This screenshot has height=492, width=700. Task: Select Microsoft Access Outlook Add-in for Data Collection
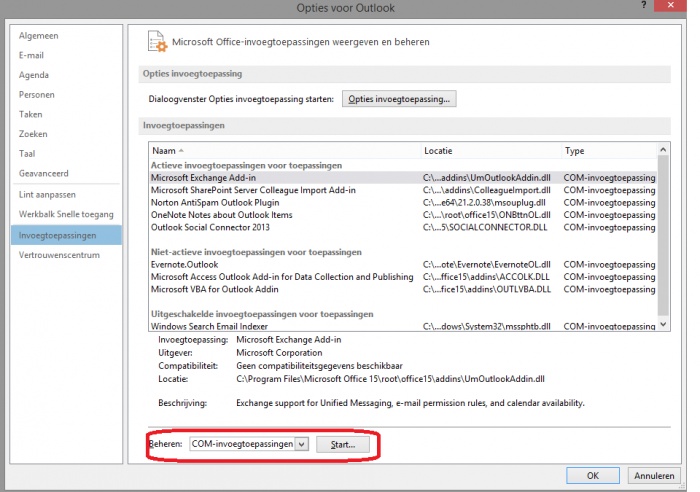(x=403, y=277)
